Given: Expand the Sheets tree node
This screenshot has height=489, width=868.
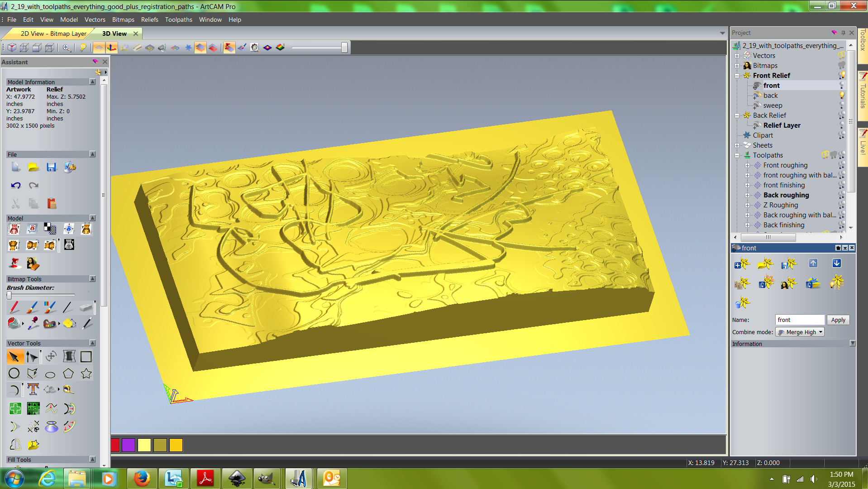Looking at the screenshot, I should click(737, 145).
